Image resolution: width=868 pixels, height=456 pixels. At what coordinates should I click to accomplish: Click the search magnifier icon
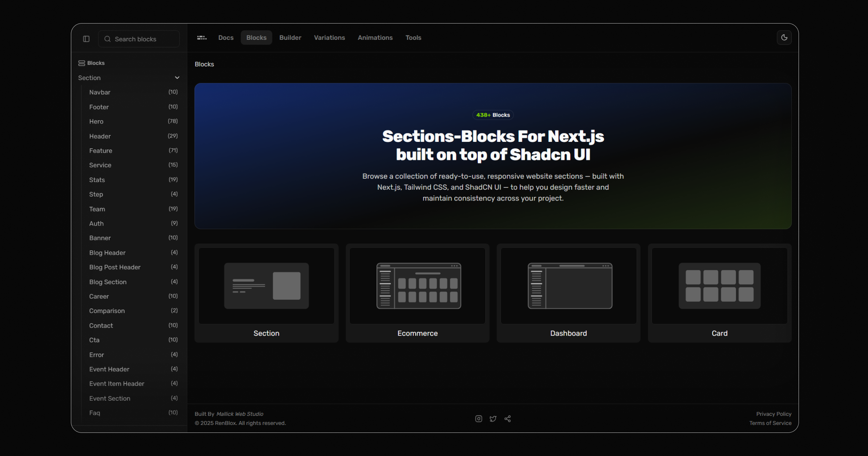coord(107,39)
